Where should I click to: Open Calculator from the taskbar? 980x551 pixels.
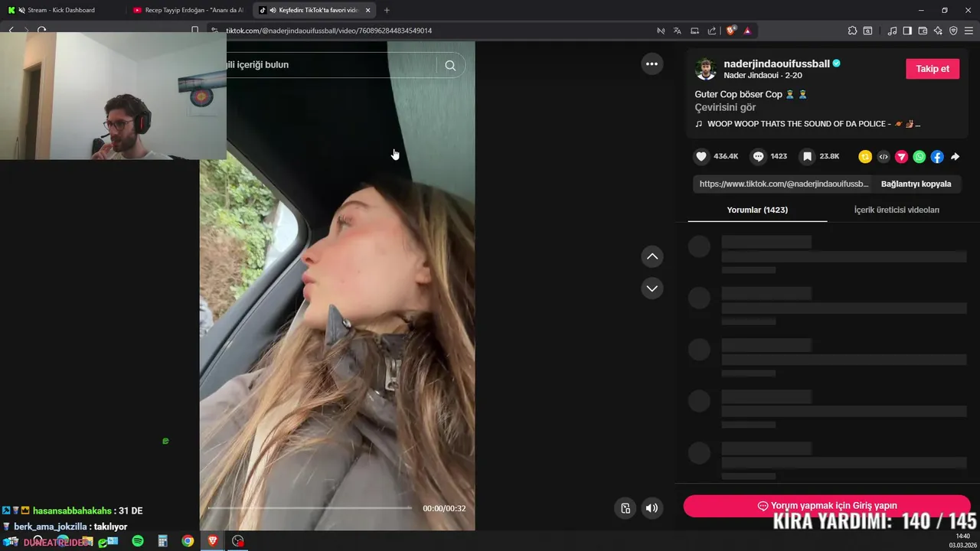(x=162, y=541)
